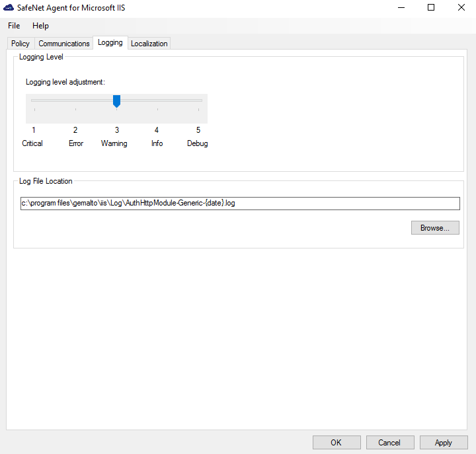The image size is (476, 454).
Task: Click the 'Info' level label
Action: coord(157,143)
